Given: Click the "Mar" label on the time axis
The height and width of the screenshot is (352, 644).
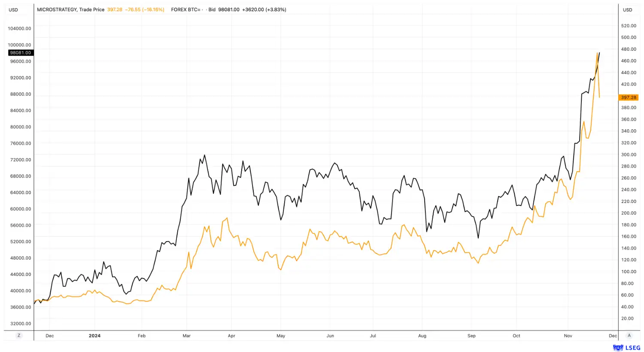Looking at the screenshot, I should 187,336.
